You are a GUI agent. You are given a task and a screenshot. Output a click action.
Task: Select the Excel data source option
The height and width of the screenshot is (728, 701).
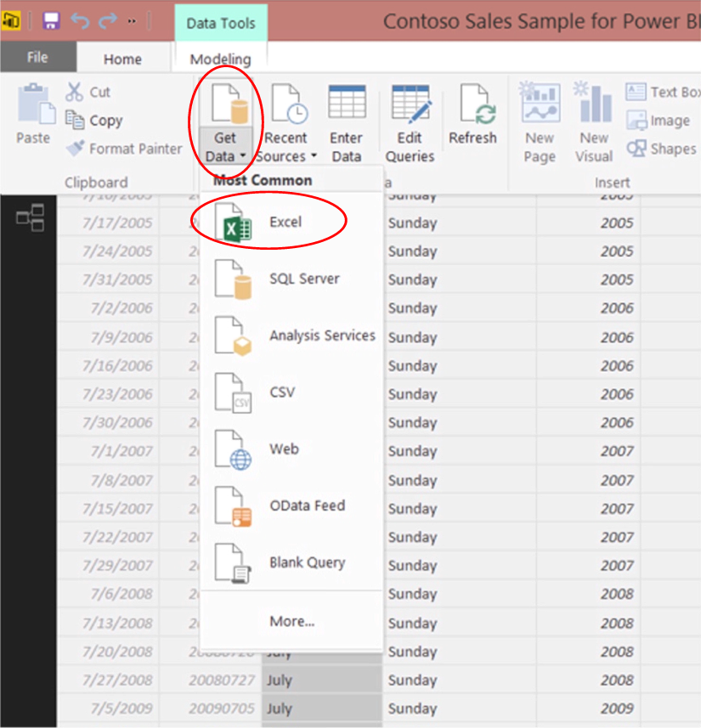tap(285, 222)
